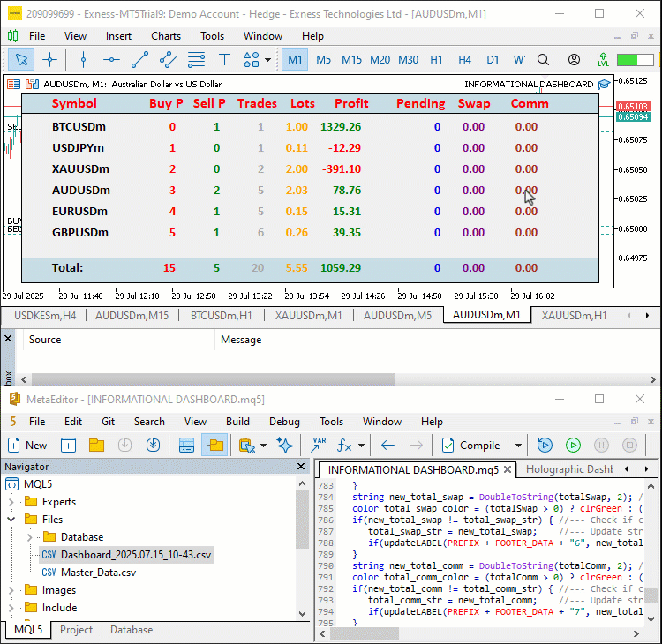Select the text label tool
This screenshot has height=644, width=662.
coord(224,59)
